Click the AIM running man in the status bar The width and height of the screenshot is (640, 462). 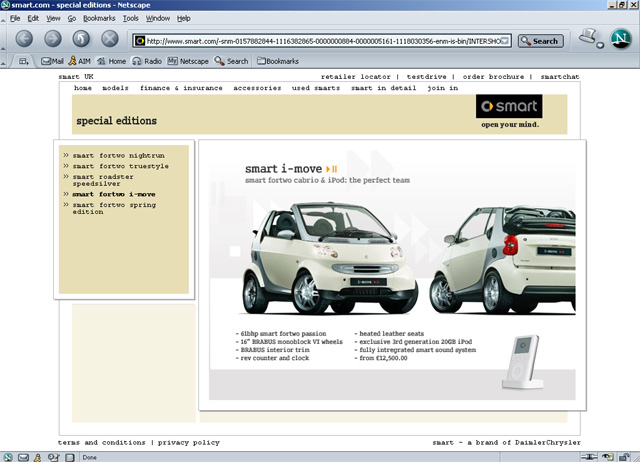tap(38, 458)
